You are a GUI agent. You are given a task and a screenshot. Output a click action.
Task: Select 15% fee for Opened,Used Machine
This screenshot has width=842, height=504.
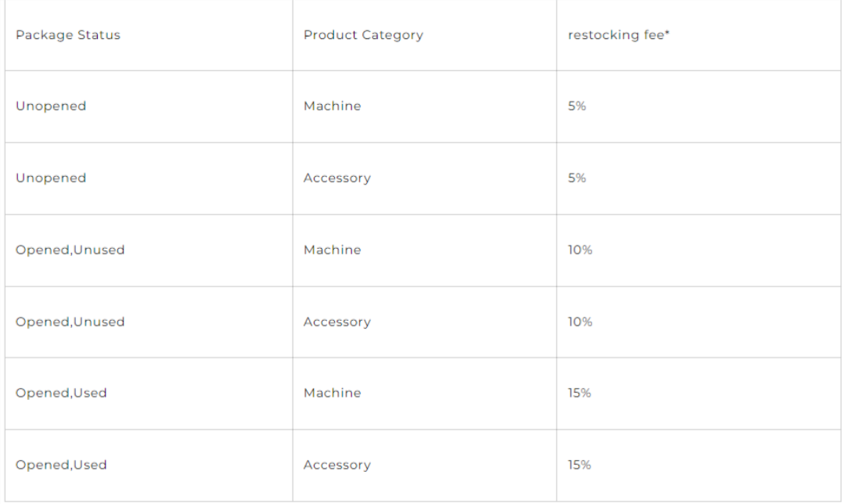point(579,393)
